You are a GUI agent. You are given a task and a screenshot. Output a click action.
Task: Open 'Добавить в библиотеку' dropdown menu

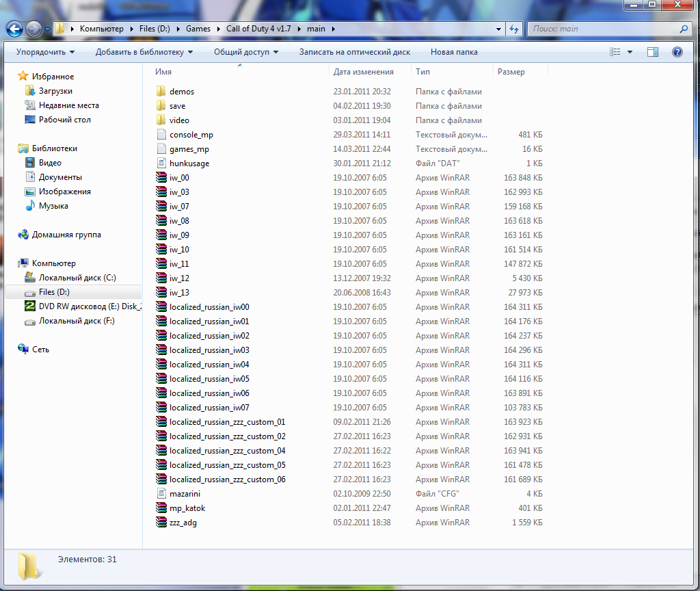point(144,52)
